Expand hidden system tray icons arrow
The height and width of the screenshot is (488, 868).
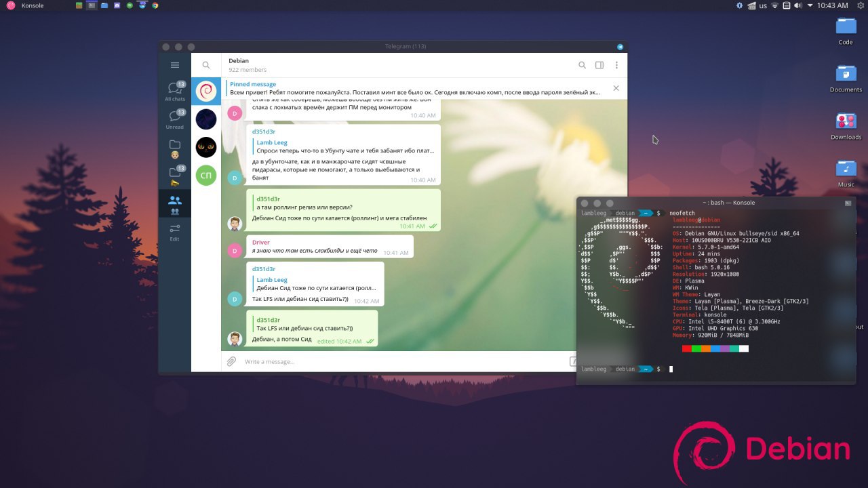point(810,5)
